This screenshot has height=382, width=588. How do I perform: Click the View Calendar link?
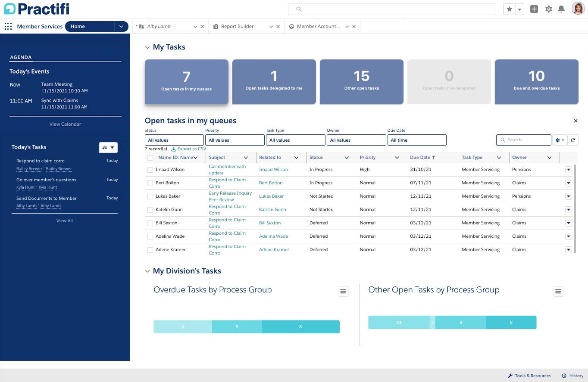pos(65,124)
